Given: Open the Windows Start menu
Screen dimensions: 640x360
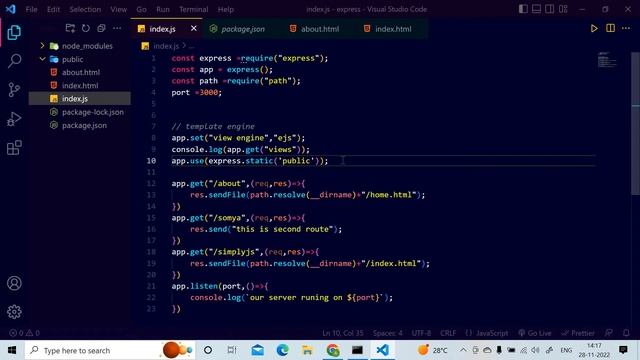Looking at the screenshot, I should point(12,350).
